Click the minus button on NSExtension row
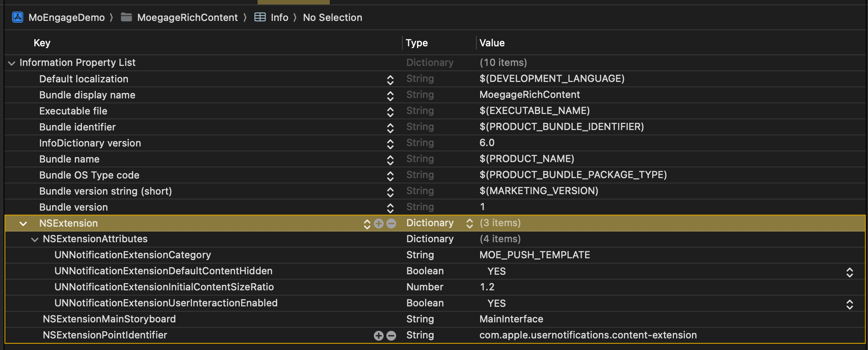 point(391,224)
